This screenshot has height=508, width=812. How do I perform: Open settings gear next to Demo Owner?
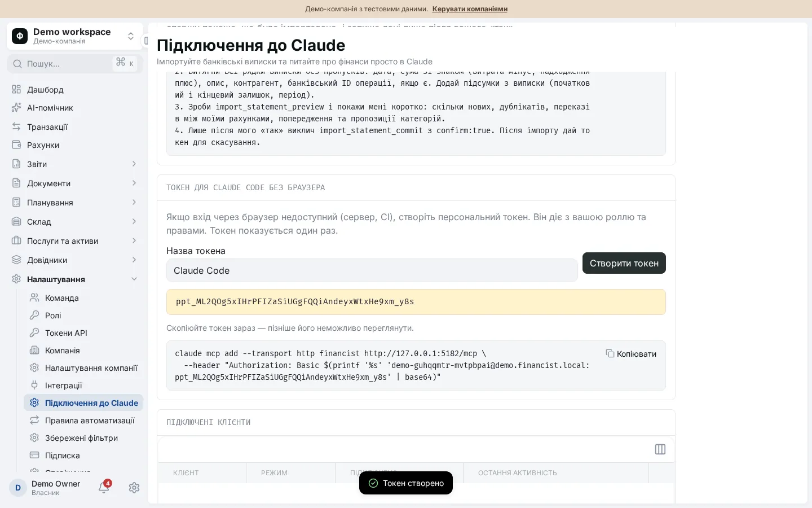(134, 488)
